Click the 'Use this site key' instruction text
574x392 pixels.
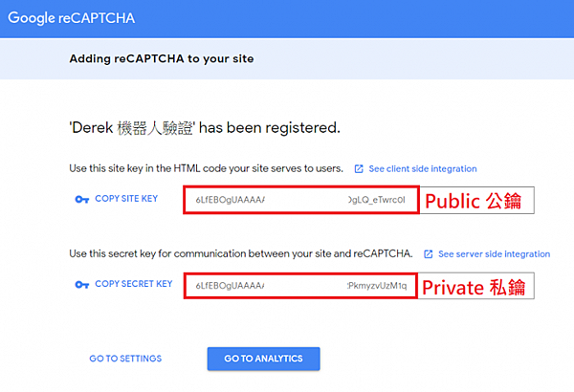coord(206,169)
